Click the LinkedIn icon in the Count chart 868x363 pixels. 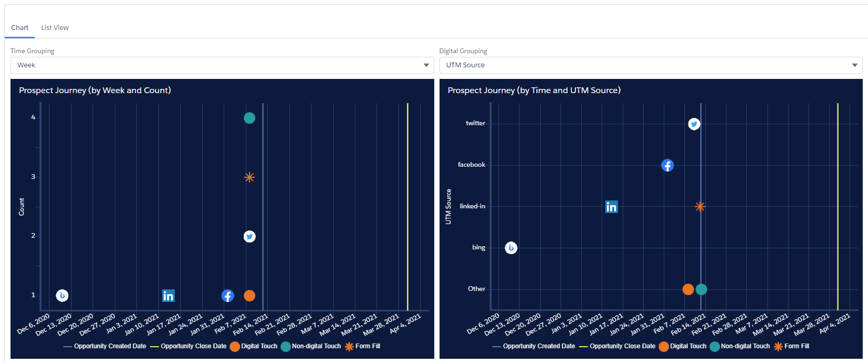(x=168, y=296)
